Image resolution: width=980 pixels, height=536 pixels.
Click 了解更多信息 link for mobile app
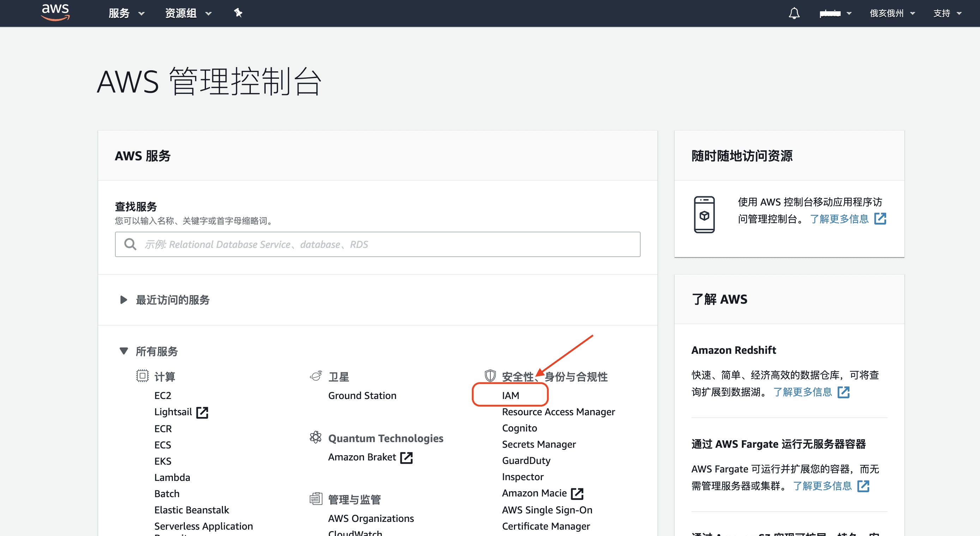coord(839,219)
